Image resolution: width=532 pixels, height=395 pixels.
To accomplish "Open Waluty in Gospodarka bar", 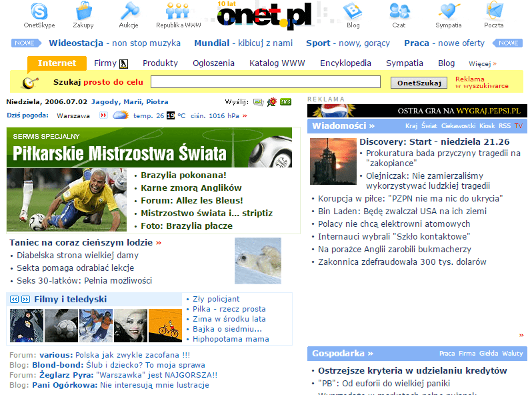I will click(512, 354).
